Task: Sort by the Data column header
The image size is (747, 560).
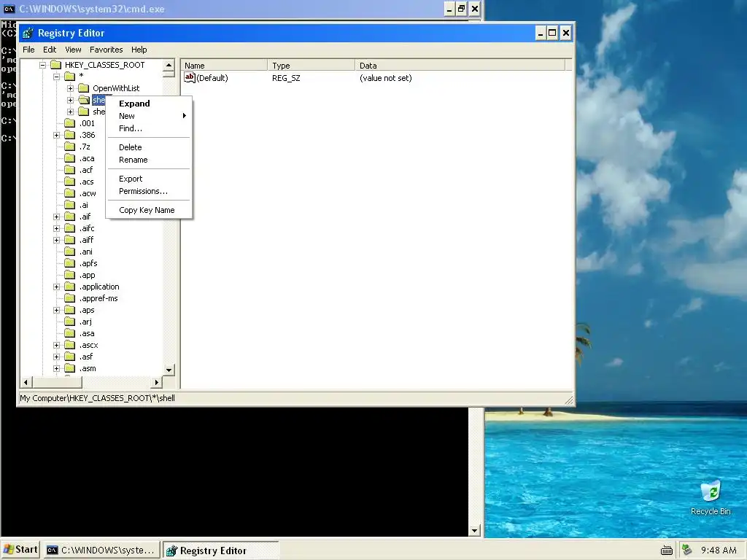Action: pos(460,65)
